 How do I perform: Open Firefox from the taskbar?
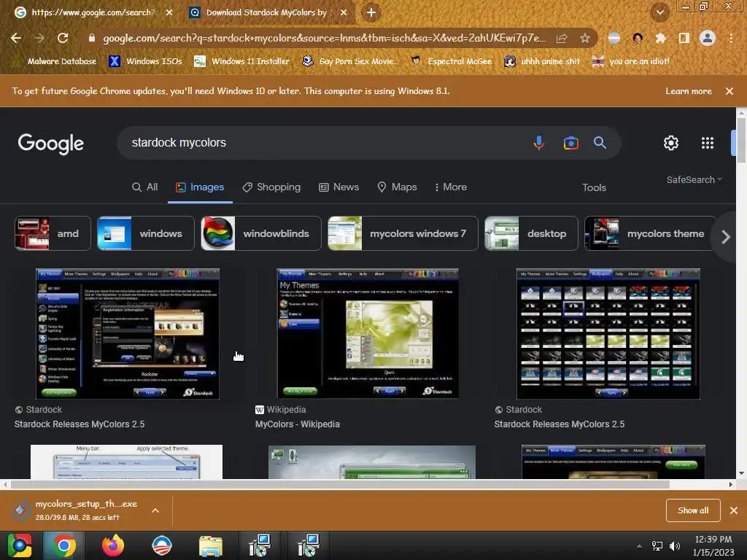click(113, 545)
